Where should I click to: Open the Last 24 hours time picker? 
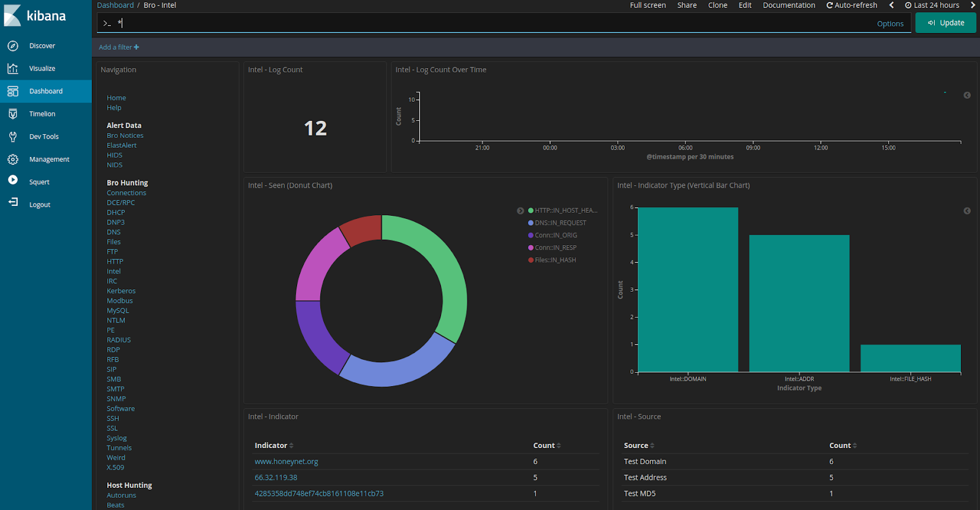[x=932, y=5]
